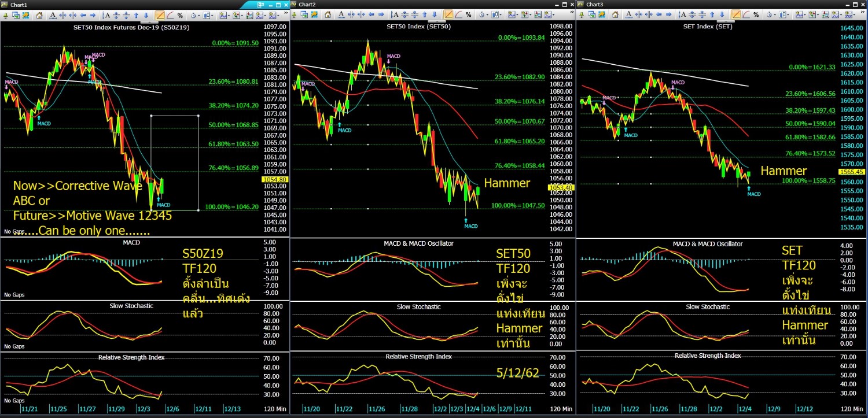Viewport: 868px width, 418px height.
Task: Click the 'Slow Stochastic' pane title in Chart1
Action: (131, 306)
